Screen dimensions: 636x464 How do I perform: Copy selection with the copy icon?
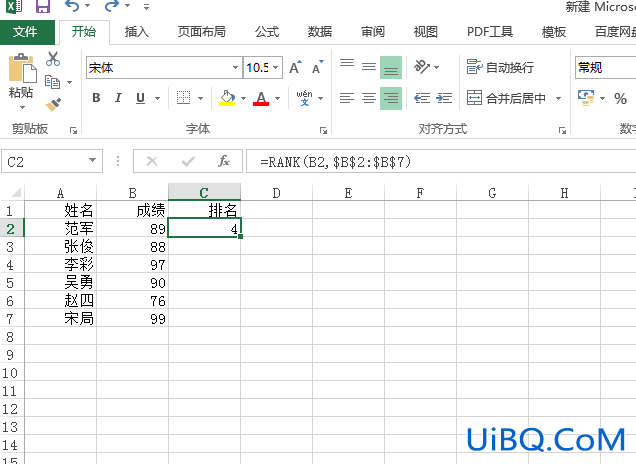point(52,82)
